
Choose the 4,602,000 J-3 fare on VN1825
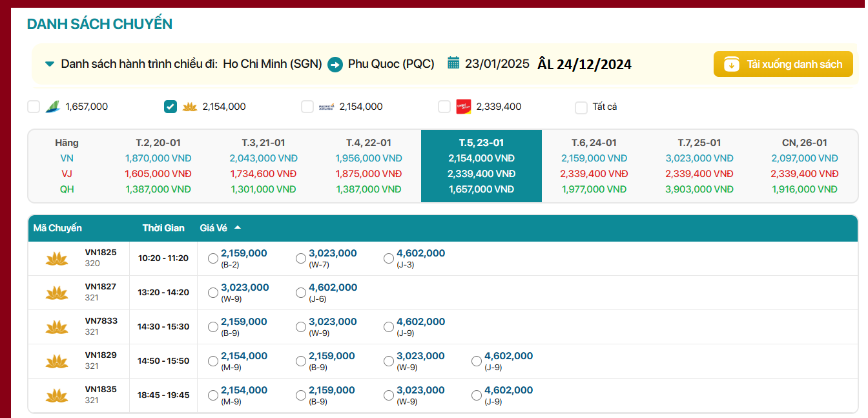pos(389,258)
